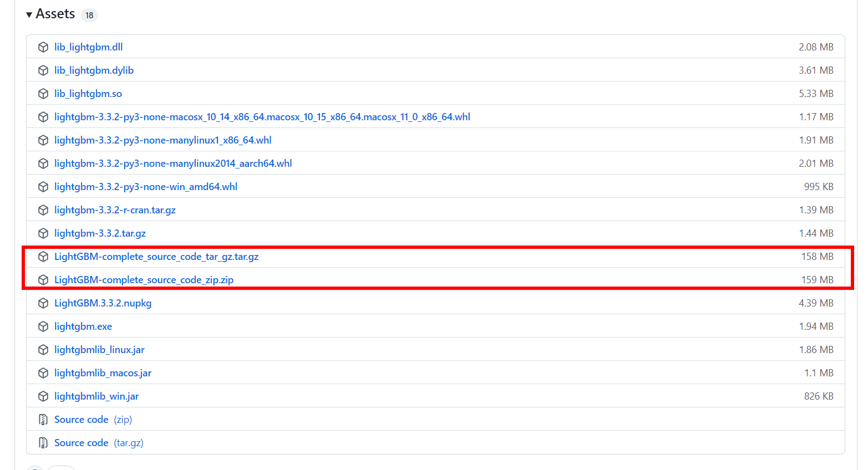Open LightGBM-complete_source_code_zip.zip download
The width and height of the screenshot is (868, 470).
coord(144,280)
